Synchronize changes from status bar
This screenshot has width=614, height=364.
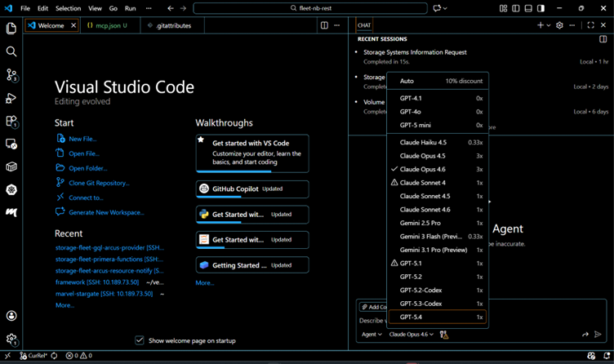click(54, 356)
